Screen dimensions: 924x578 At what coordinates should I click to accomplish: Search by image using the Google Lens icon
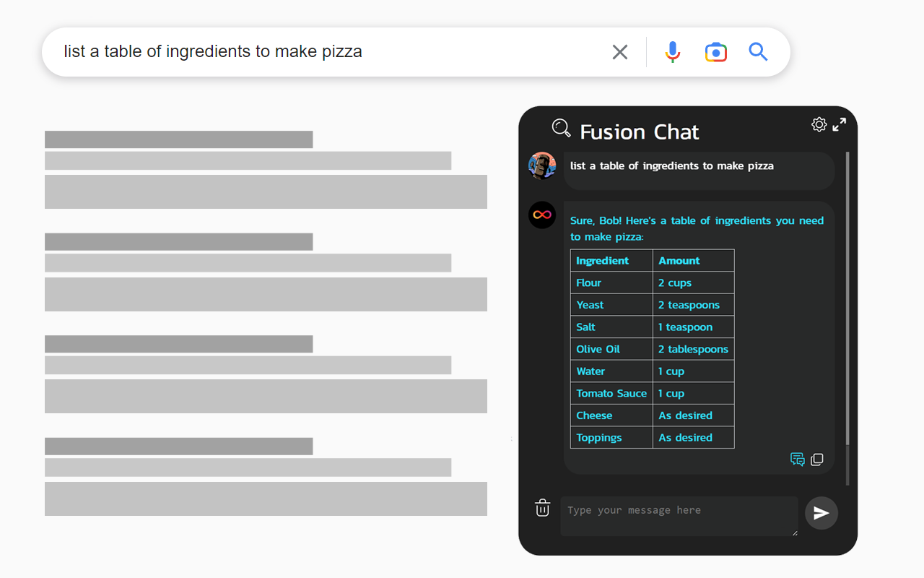[715, 51]
